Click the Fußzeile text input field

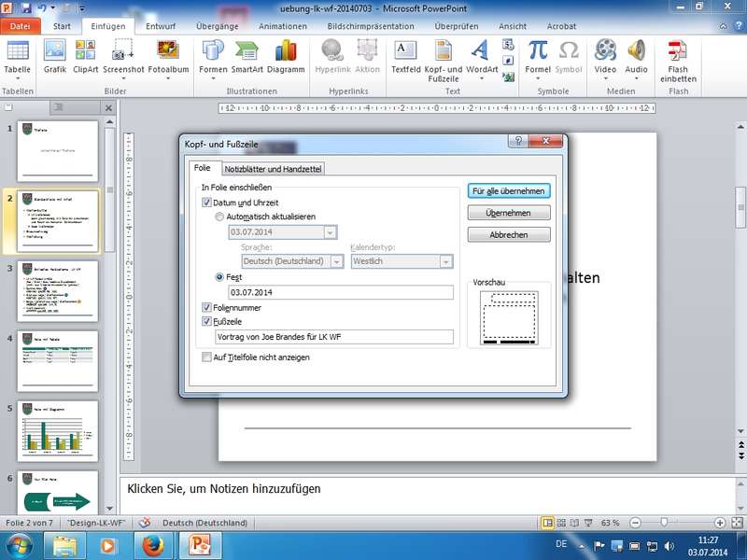click(333, 337)
